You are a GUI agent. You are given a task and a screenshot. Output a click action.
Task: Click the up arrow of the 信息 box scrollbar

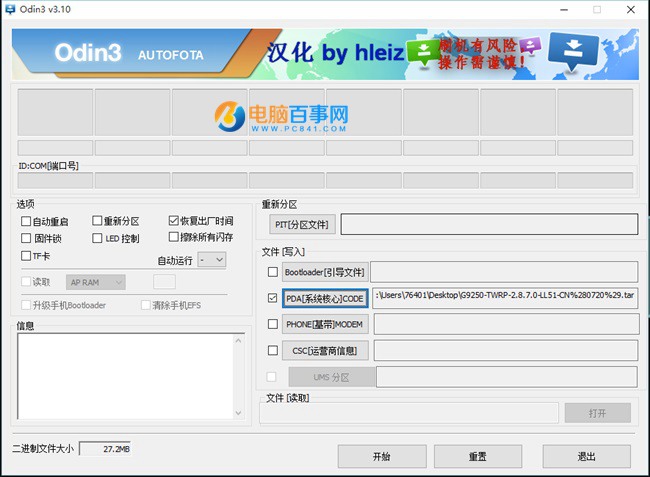pyautogui.click(x=238, y=341)
